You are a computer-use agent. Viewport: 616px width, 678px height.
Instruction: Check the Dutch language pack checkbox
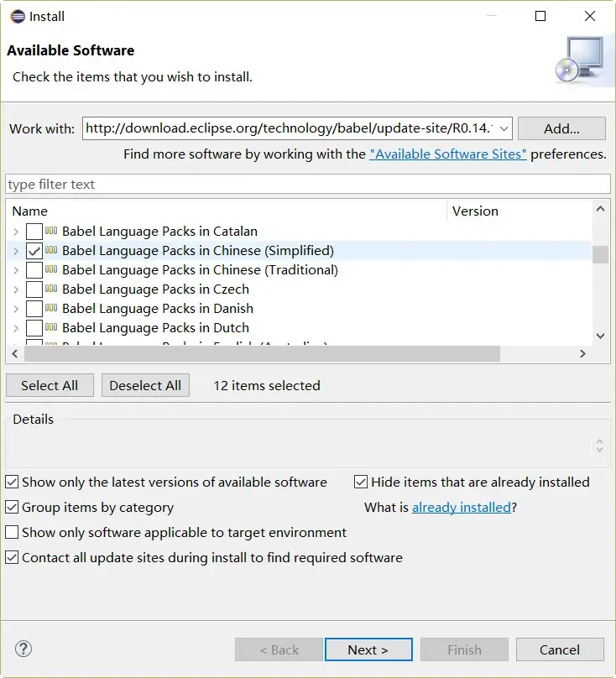34,328
